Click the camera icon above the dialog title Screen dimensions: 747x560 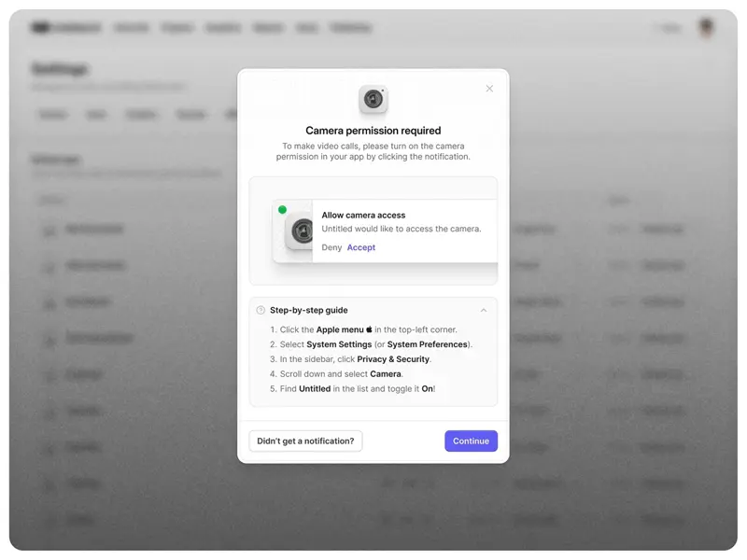coord(373,96)
